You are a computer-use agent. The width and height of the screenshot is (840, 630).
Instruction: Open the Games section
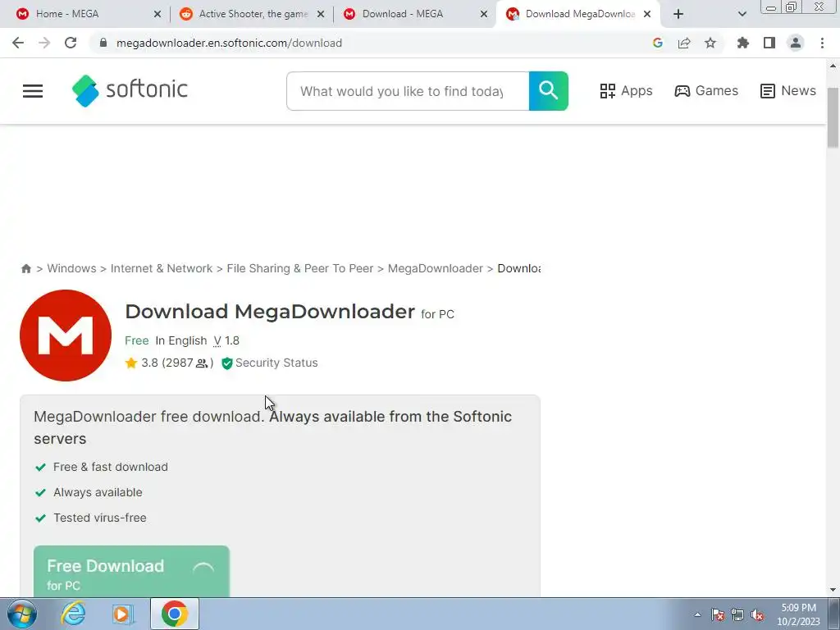click(706, 91)
